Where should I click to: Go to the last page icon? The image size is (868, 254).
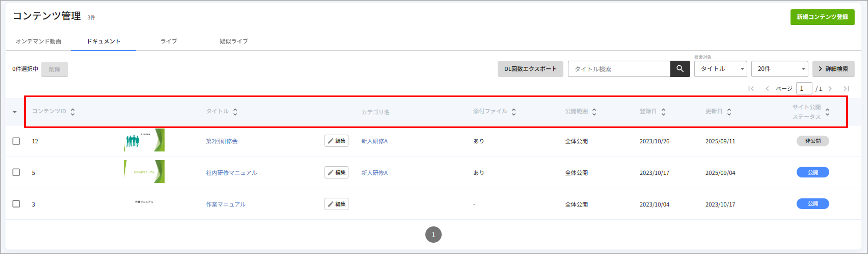(846, 89)
